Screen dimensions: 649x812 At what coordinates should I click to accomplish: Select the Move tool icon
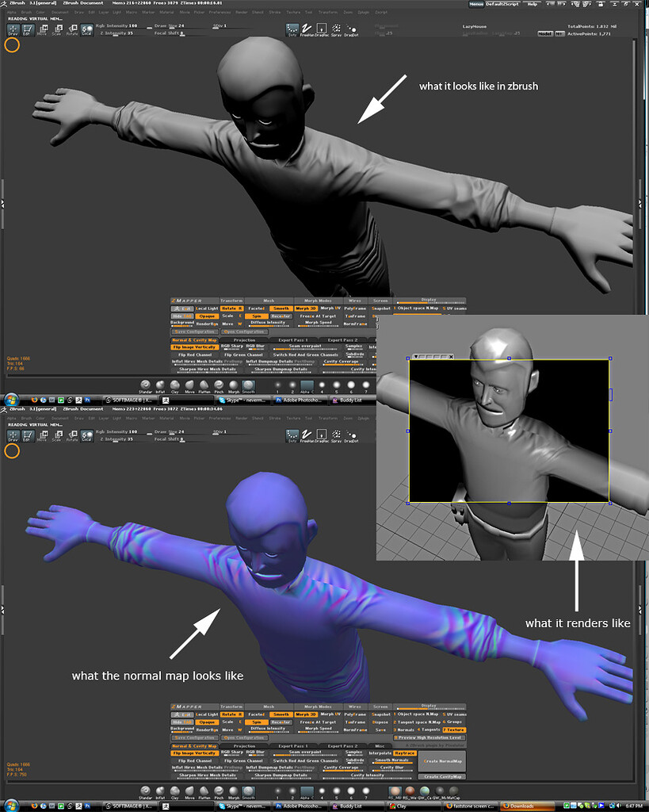tap(43, 29)
